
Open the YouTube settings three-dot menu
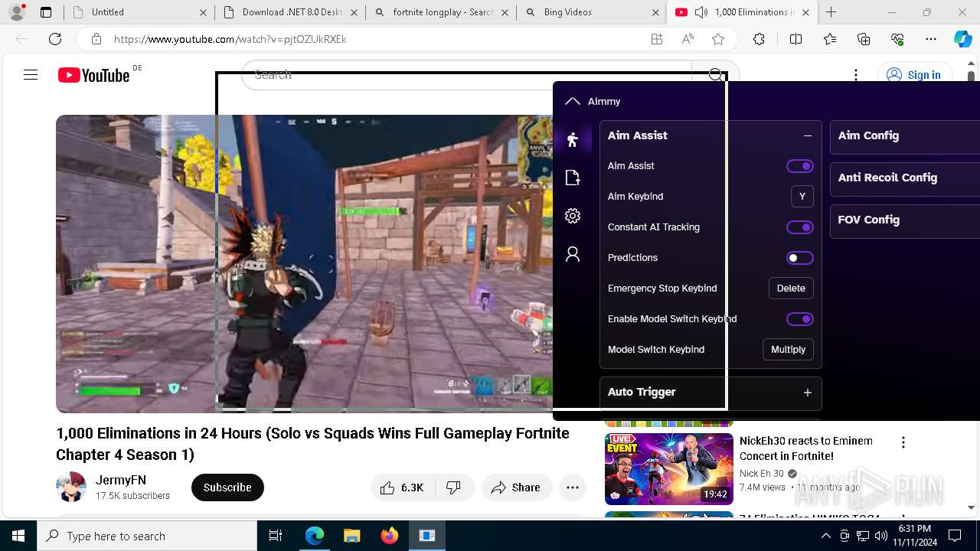pyautogui.click(x=856, y=75)
